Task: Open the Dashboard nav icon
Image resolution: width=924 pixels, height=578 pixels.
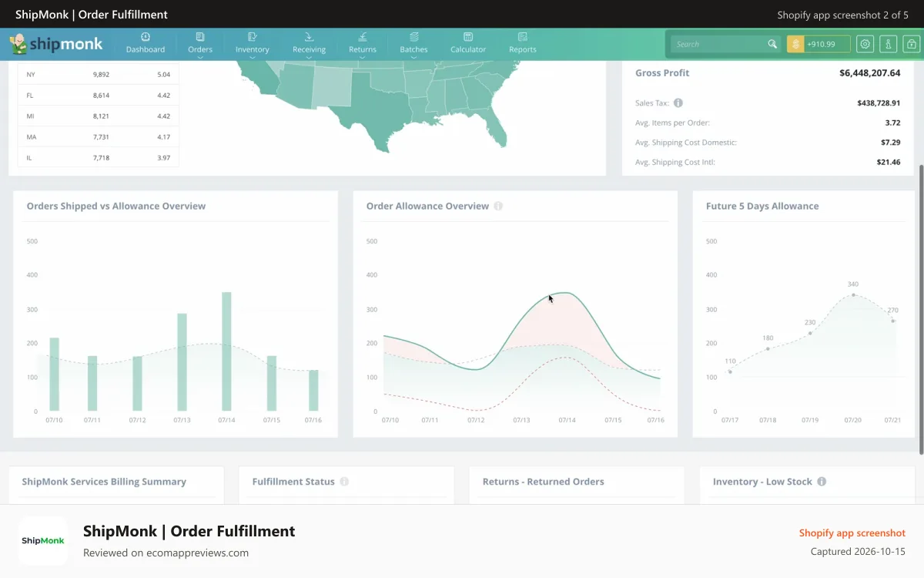Action: [x=146, y=36]
